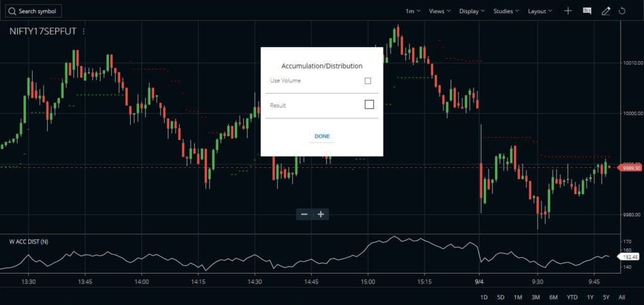The width and height of the screenshot is (644, 305).
Task: Select the 5D range
Action: coord(500,297)
